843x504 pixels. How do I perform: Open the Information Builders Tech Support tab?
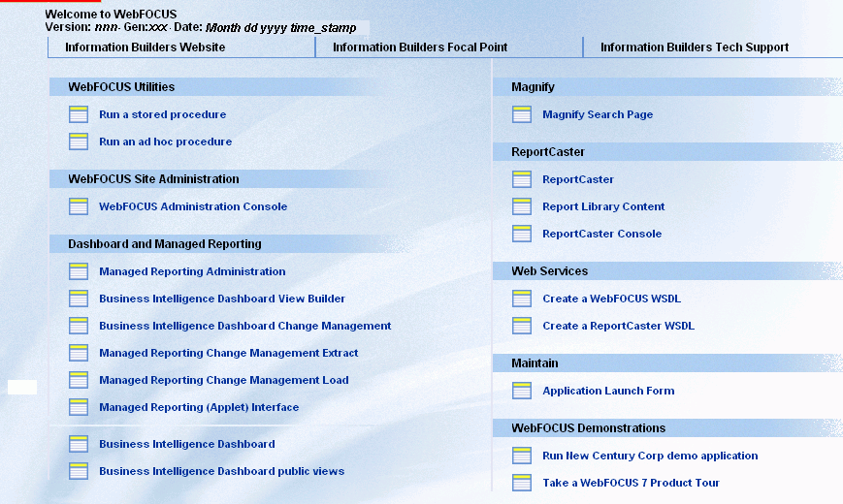(x=695, y=47)
